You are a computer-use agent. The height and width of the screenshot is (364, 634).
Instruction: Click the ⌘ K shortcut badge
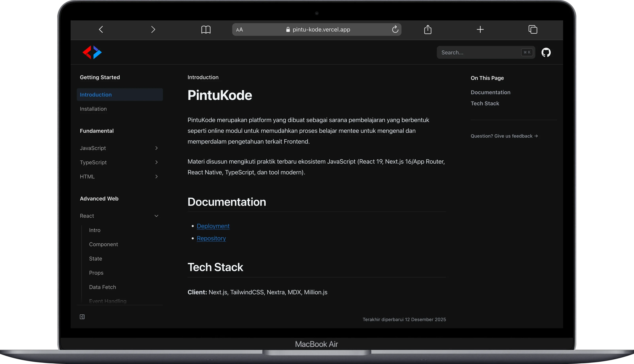pyautogui.click(x=527, y=52)
